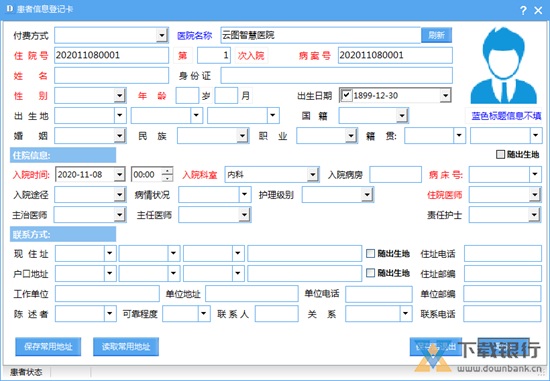Screen dimensions: 550x381
Task: Click the 病案号 record number field
Action: click(395, 55)
